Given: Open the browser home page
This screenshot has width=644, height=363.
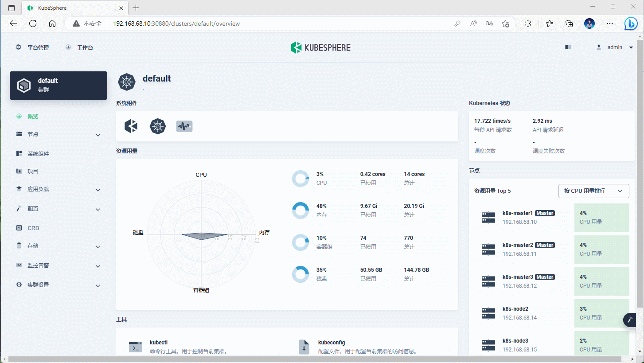Looking at the screenshot, I should (52, 23).
